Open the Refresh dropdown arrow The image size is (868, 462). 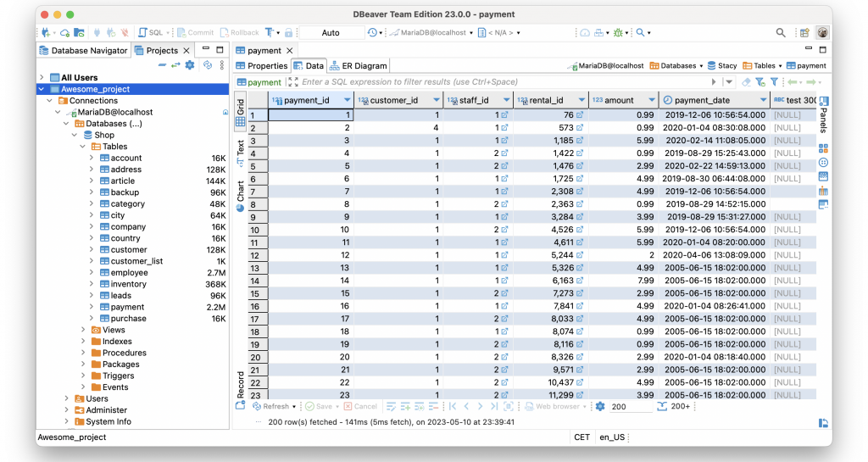coord(294,407)
